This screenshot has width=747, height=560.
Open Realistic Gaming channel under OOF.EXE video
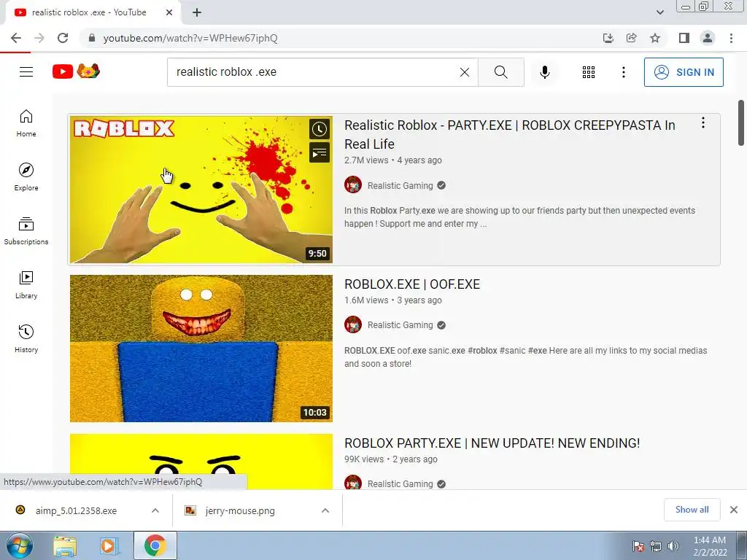click(x=400, y=325)
